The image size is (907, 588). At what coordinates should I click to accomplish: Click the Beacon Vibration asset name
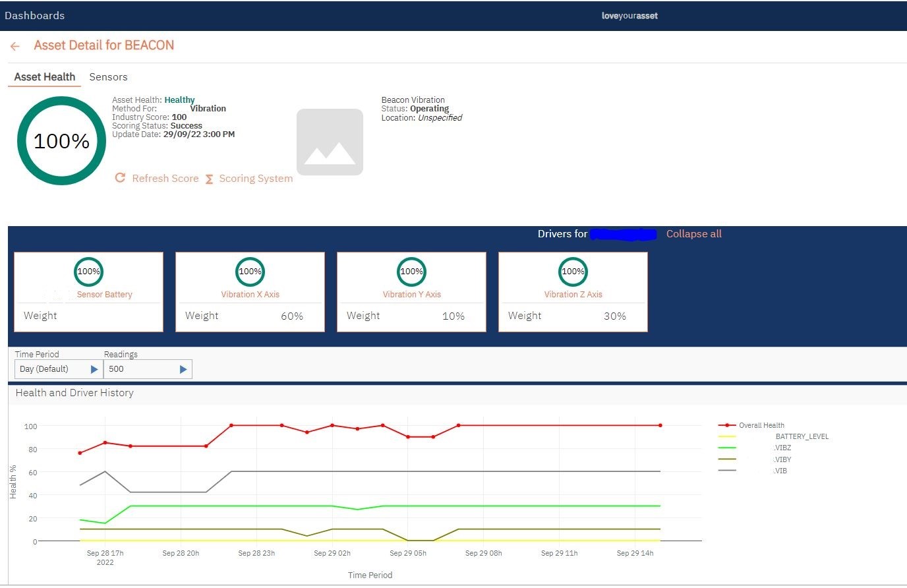413,100
